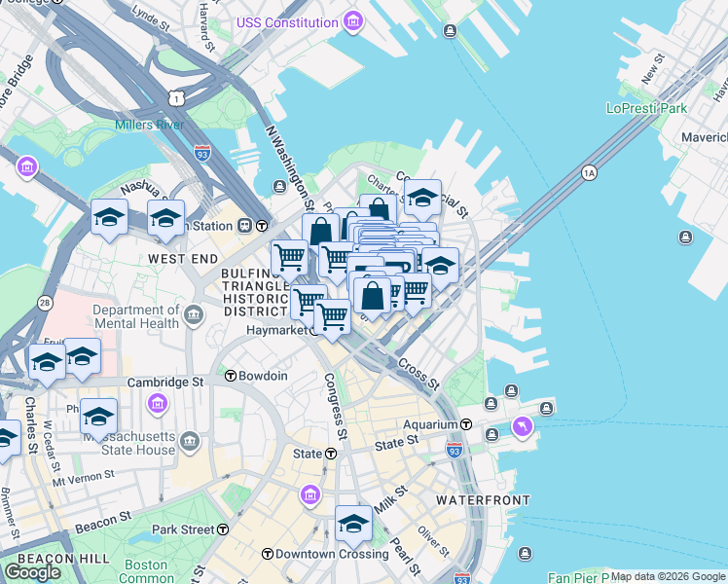Click the school marker on Commercial St
Viewport: 728px width, 584px height.
pos(422,200)
